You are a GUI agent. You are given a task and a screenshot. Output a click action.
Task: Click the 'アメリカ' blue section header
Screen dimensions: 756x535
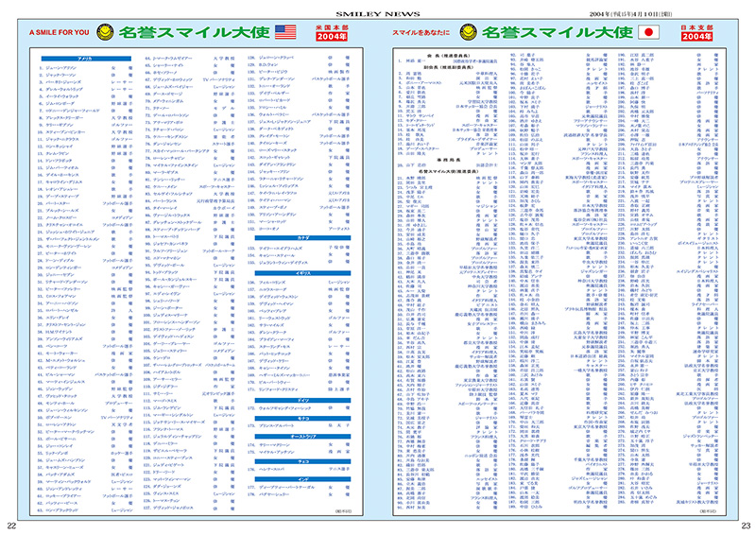click(x=86, y=59)
